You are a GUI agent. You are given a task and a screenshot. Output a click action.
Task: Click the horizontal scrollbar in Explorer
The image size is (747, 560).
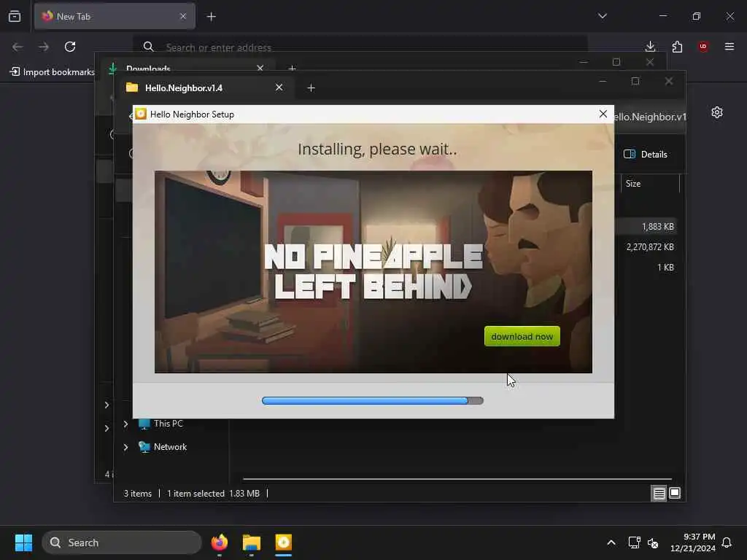[x=457, y=479]
